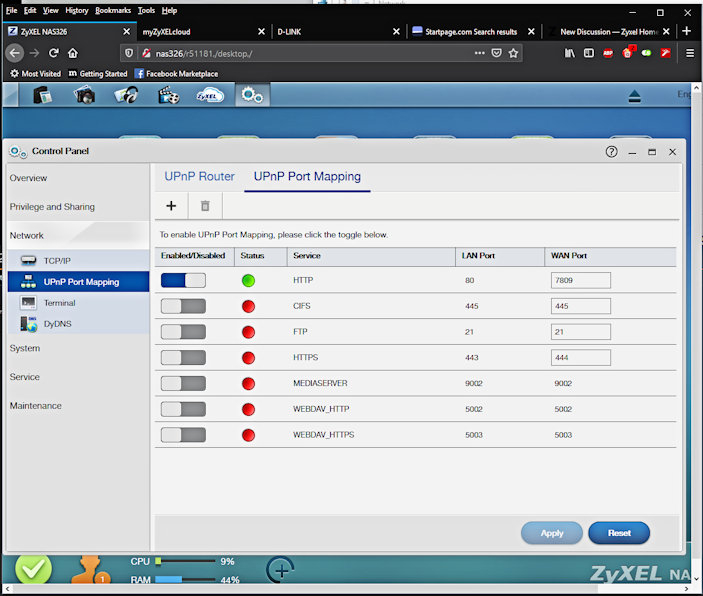Screen dimensions: 703x596
Task: Go back with browser back arrow
Action: point(15,53)
